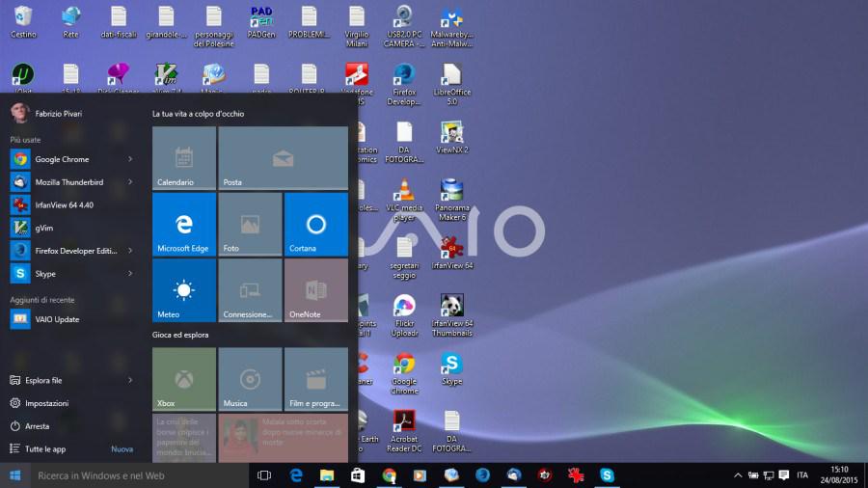Open the Film e programmi tile
This screenshot has height=488, width=868.
pyautogui.click(x=316, y=379)
